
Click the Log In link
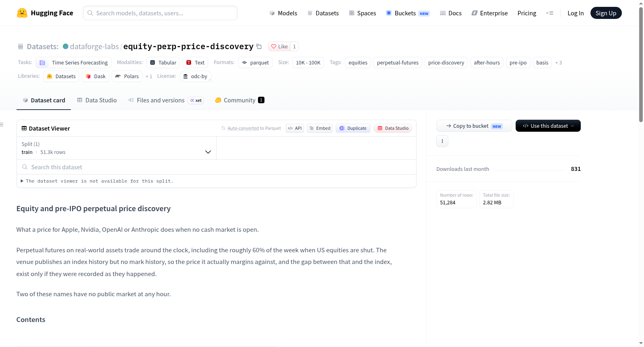576,13
